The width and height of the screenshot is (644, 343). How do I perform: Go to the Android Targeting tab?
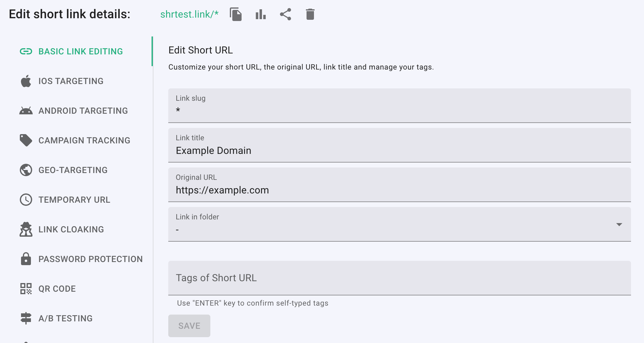(76, 111)
